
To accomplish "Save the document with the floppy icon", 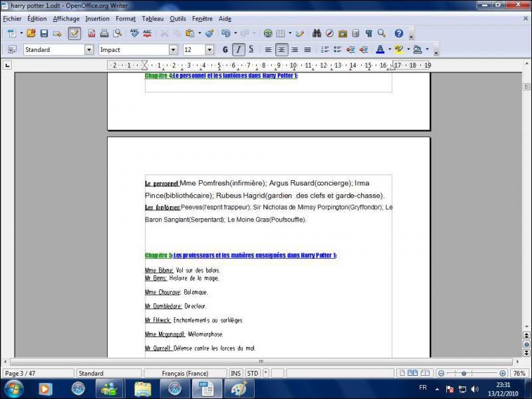I will click(x=44, y=33).
